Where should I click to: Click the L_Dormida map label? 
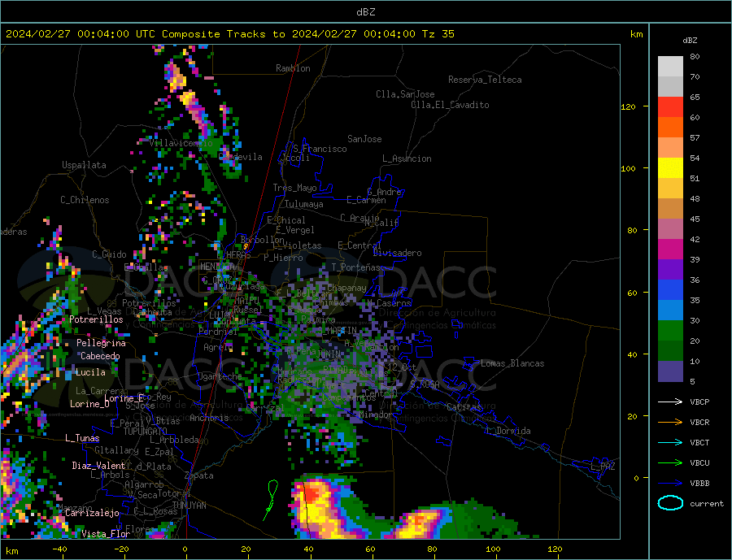[509, 431]
